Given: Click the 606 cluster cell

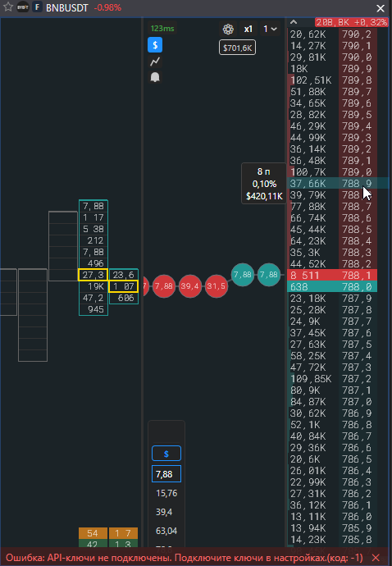Looking at the screenshot, I should point(124,298).
